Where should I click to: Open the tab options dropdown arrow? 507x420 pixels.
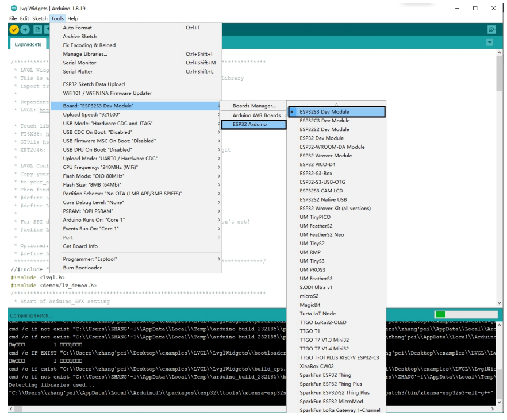[x=490, y=43]
